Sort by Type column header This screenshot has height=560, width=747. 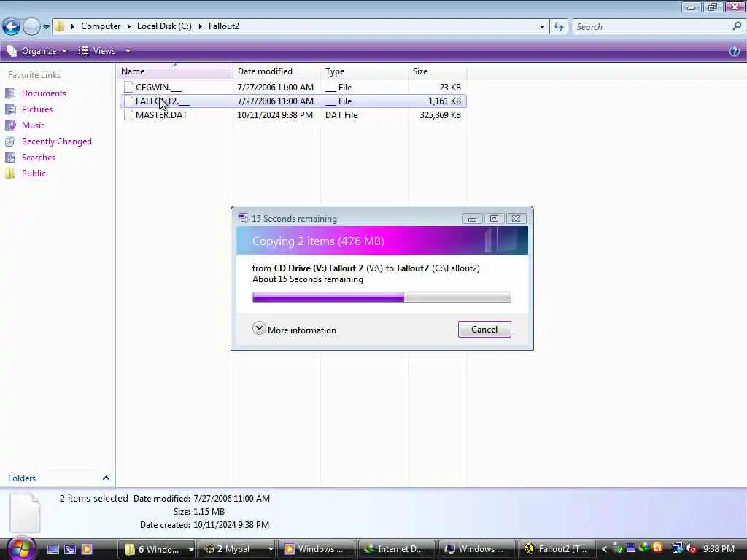tap(364, 71)
